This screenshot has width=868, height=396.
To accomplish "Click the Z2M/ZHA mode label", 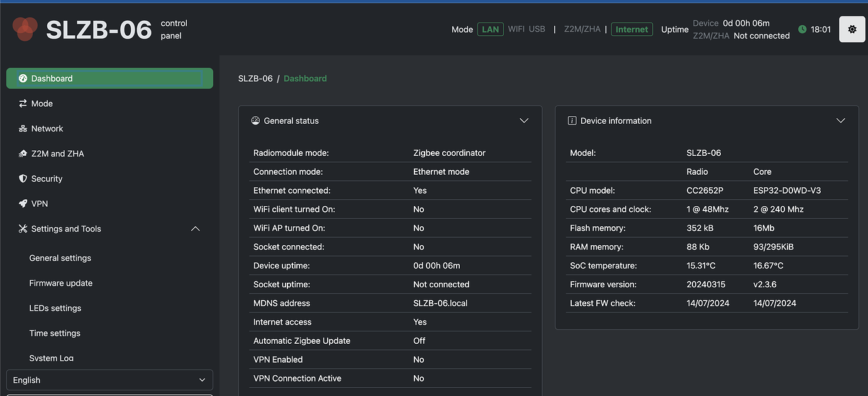I will 582,30.
